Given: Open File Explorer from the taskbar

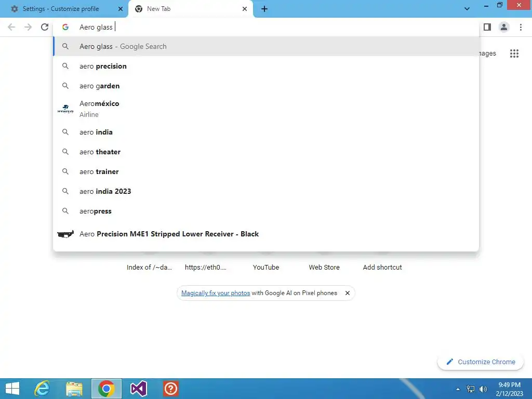Looking at the screenshot, I should [74, 389].
